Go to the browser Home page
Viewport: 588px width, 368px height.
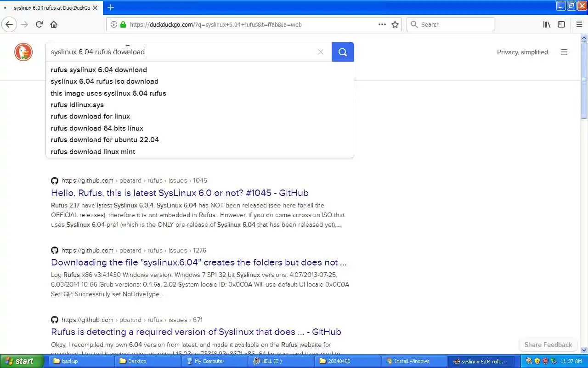click(x=54, y=24)
